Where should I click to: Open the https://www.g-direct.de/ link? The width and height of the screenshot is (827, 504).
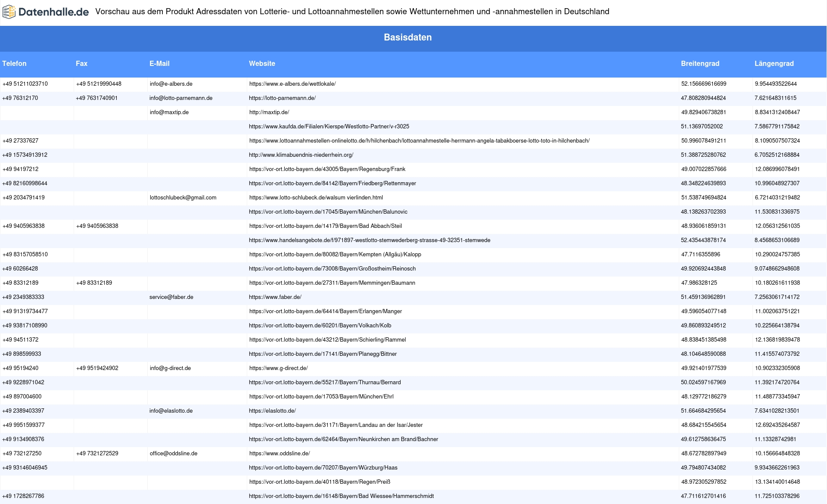tap(278, 368)
